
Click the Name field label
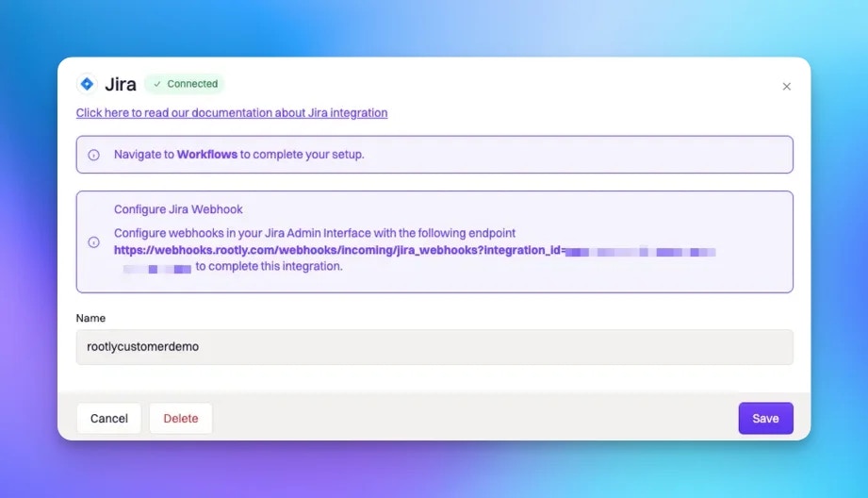pyautogui.click(x=90, y=318)
